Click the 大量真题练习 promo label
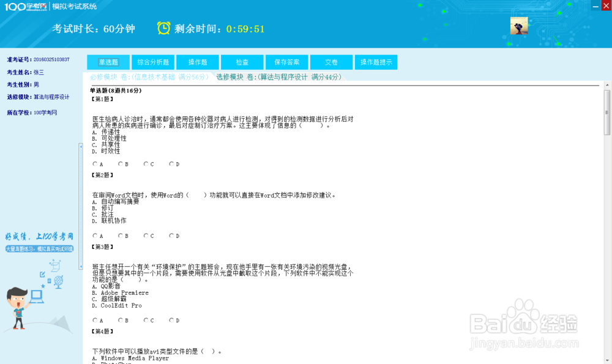The height and width of the screenshot is (364, 612). point(39,248)
